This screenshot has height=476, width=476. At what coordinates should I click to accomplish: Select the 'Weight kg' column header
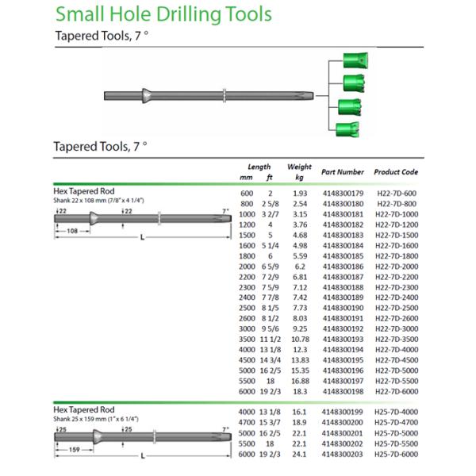(299, 172)
